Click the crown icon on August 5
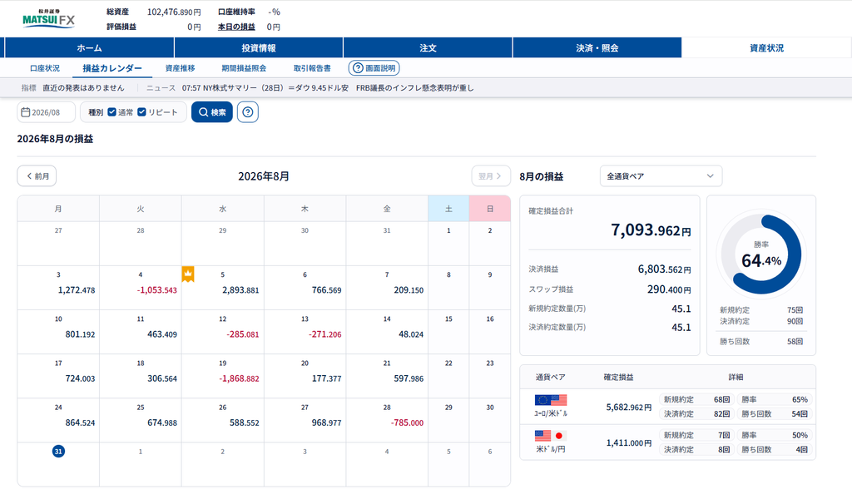 [188, 274]
